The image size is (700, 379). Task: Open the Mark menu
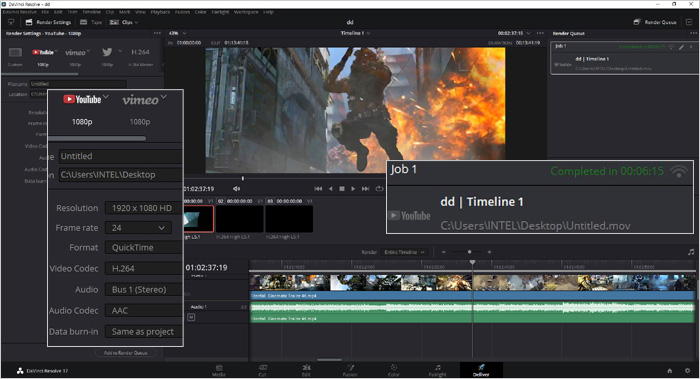(x=125, y=12)
